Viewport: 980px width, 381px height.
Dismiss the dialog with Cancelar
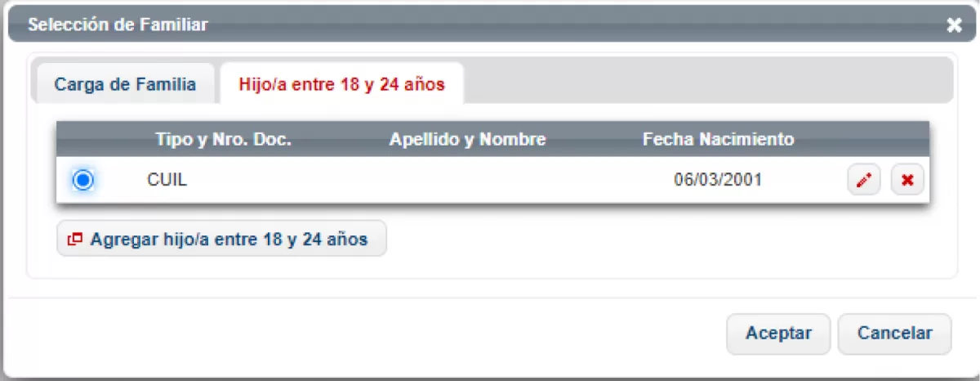894,334
